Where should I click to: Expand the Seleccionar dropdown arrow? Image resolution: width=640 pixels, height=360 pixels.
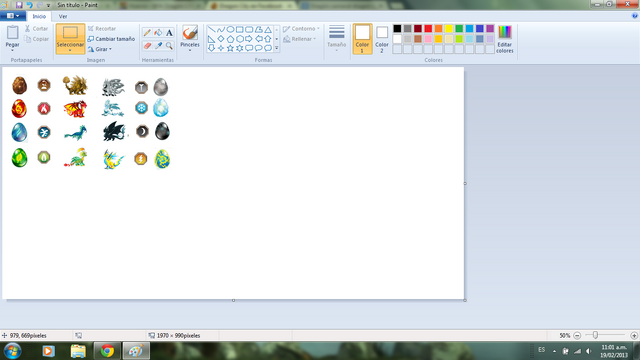coord(70,51)
